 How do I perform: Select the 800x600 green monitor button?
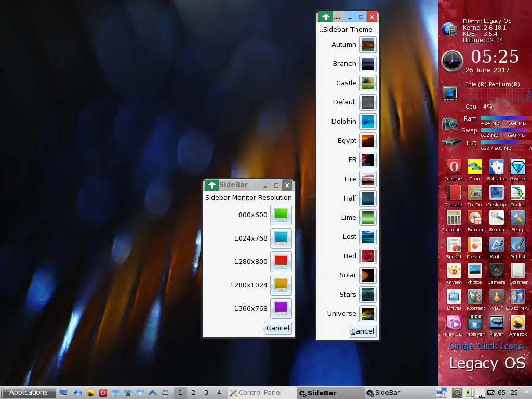[281, 215]
